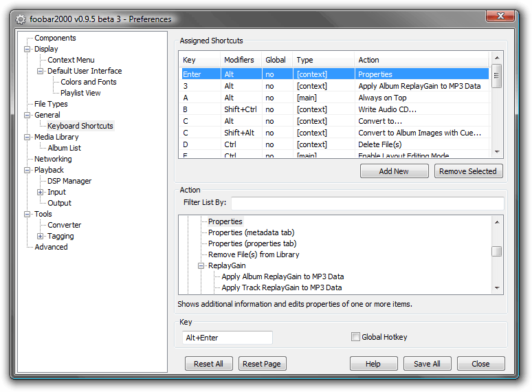The height and width of the screenshot is (392, 532).
Task: Select 'Apply Track ReplayGain to MP3 Data' action
Action: tap(282, 287)
